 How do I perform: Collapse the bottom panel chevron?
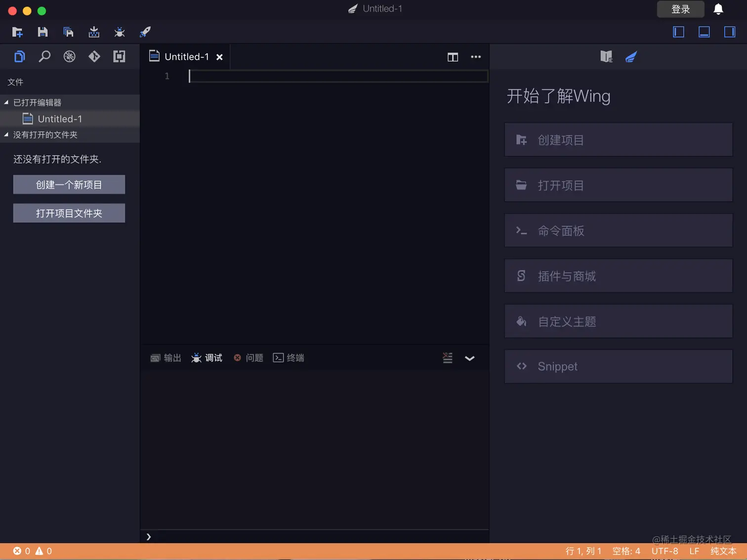[470, 358]
